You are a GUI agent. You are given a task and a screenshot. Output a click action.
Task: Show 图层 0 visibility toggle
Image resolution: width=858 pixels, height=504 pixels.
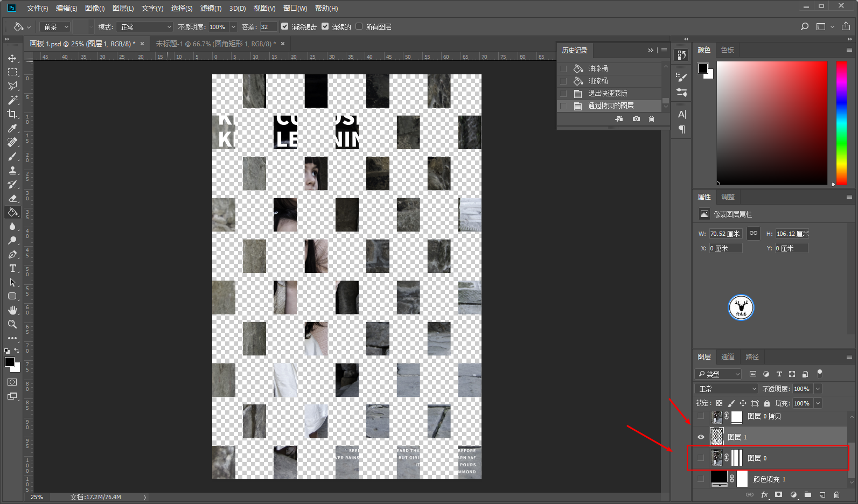coord(701,458)
